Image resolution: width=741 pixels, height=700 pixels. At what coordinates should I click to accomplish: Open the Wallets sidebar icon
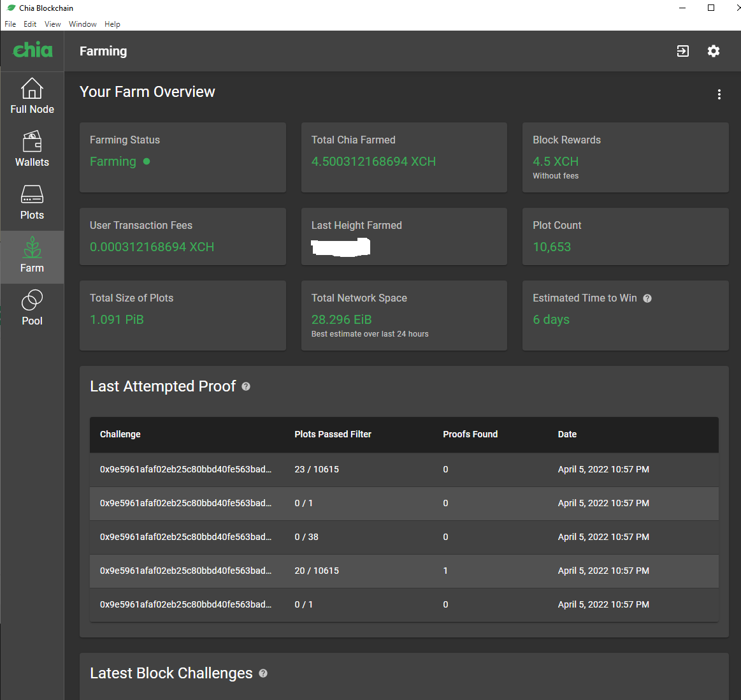pos(32,149)
